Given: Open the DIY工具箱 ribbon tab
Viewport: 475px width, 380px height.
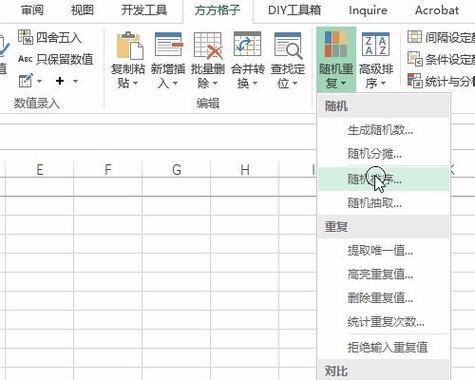Looking at the screenshot, I should click(294, 10).
